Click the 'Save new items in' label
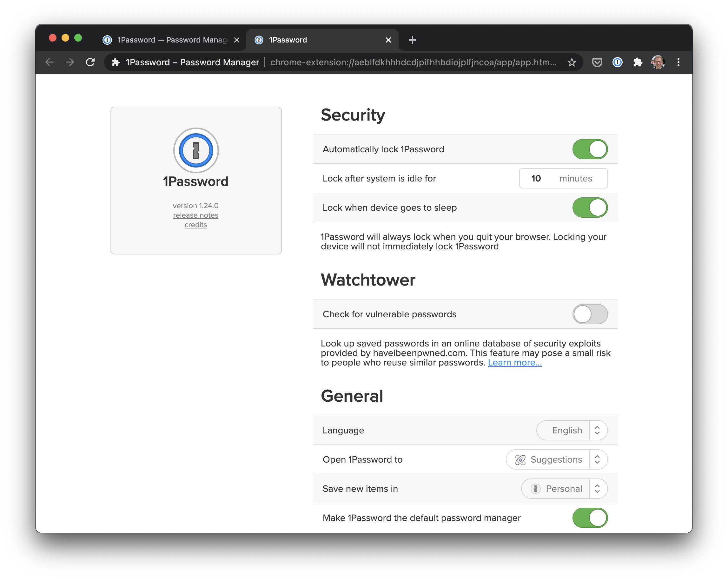The width and height of the screenshot is (728, 580). (x=360, y=489)
